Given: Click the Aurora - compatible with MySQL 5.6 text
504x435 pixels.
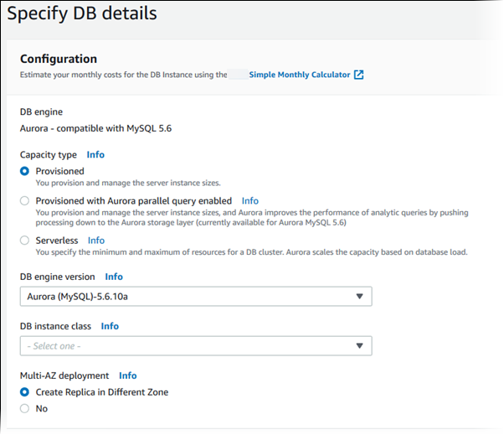Looking at the screenshot, I should tap(95, 128).
